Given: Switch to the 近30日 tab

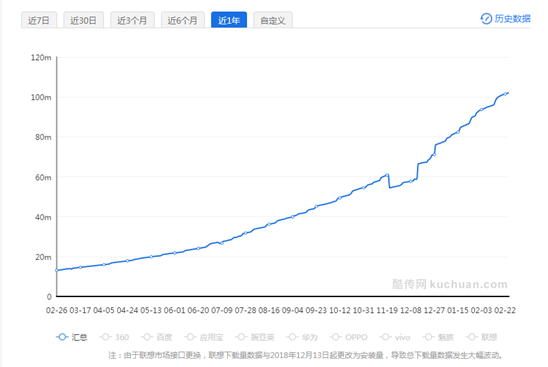Looking at the screenshot, I should 83,20.
